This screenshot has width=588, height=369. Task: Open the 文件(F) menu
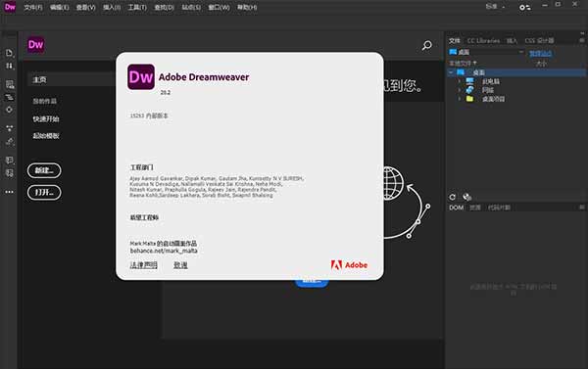[x=33, y=7]
